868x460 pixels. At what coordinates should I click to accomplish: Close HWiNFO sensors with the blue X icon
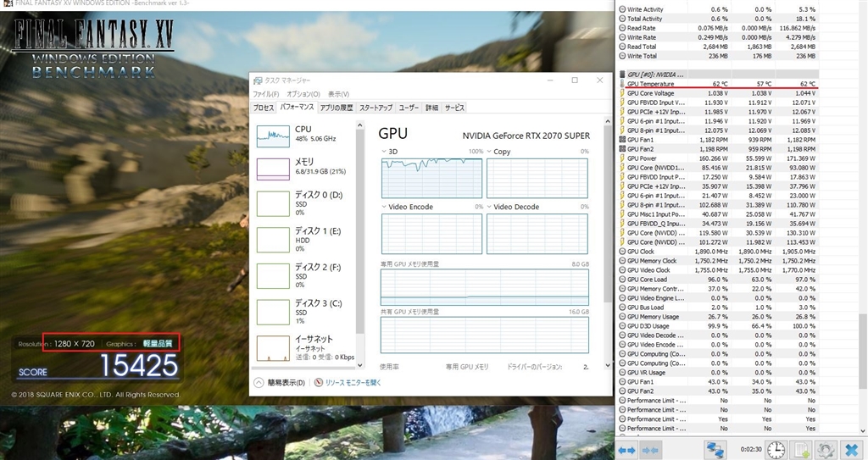click(851, 450)
